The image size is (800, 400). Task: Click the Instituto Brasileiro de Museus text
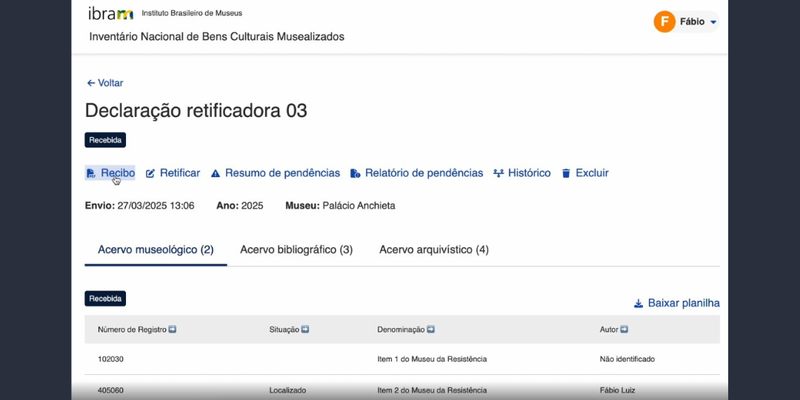pyautogui.click(x=192, y=13)
